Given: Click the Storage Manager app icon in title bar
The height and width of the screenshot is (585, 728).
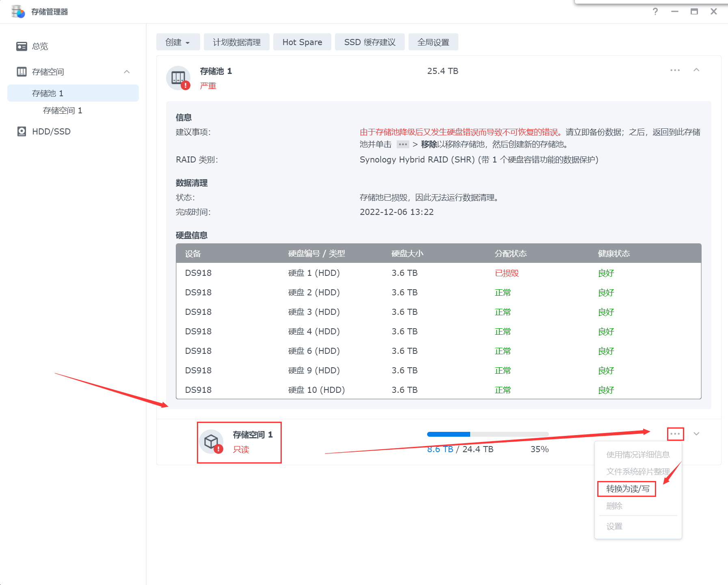Looking at the screenshot, I should (18, 11).
